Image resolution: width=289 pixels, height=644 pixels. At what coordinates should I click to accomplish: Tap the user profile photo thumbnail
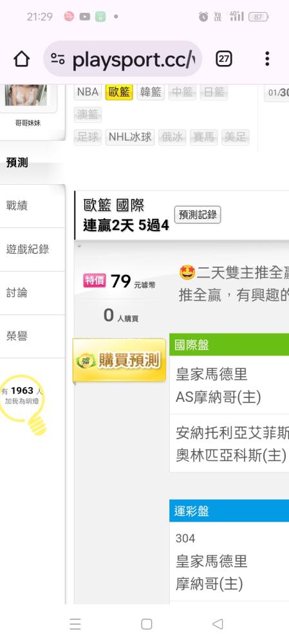[x=26, y=95]
